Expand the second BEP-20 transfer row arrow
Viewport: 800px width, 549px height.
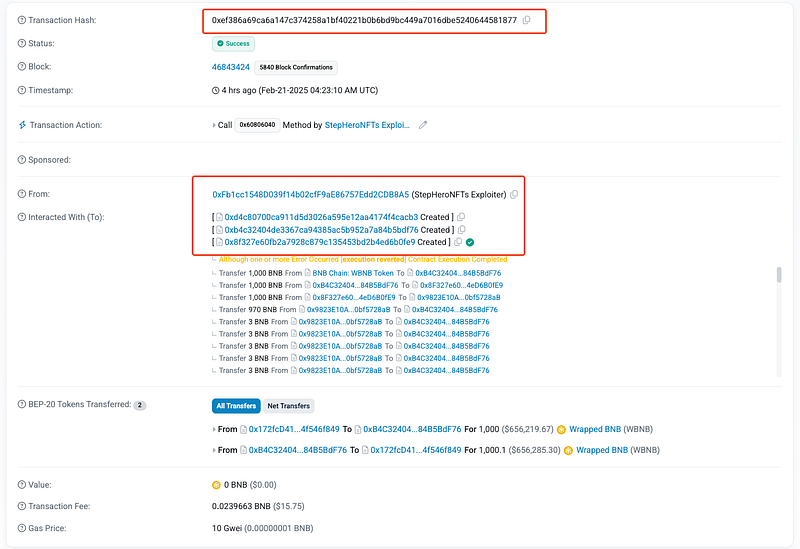tap(214, 451)
